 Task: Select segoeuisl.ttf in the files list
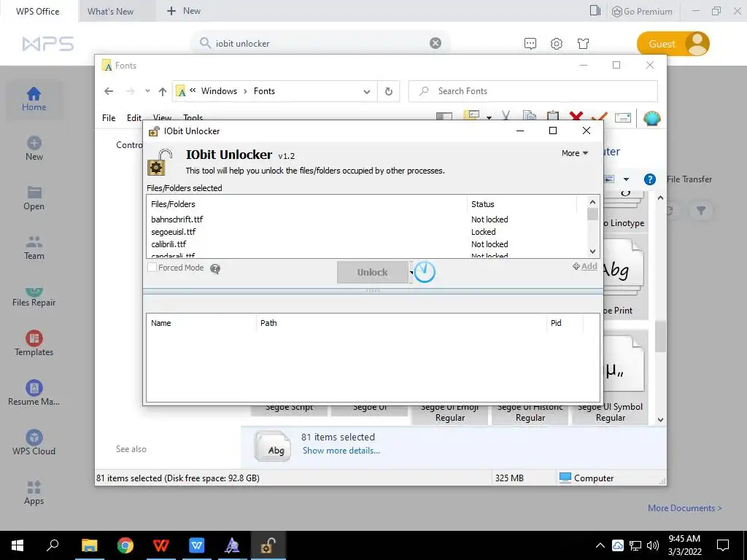pos(174,232)
